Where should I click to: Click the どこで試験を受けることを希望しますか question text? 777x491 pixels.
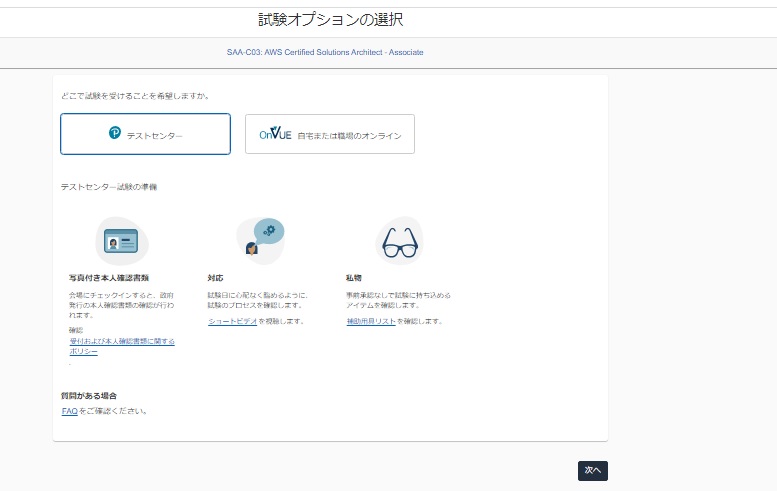(135, 96)
